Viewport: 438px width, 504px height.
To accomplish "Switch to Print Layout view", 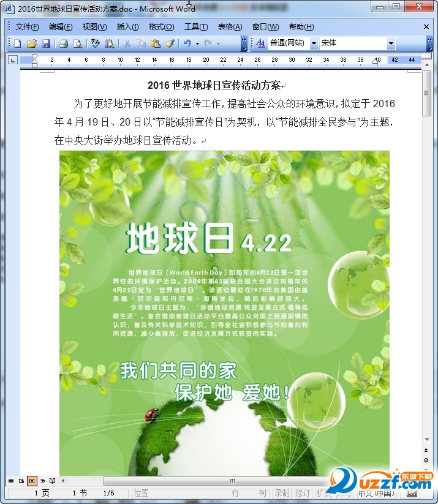I will point(31,481).
